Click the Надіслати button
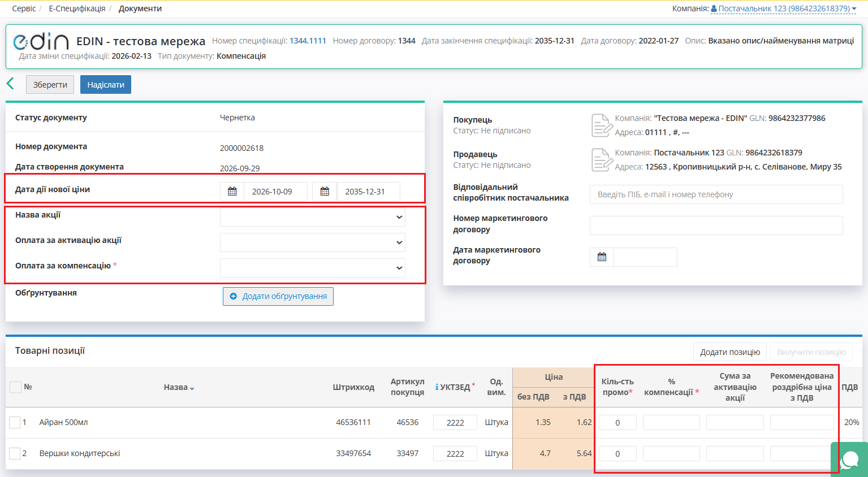This screenshot has height=477, width=868. (x=106, y=85)
